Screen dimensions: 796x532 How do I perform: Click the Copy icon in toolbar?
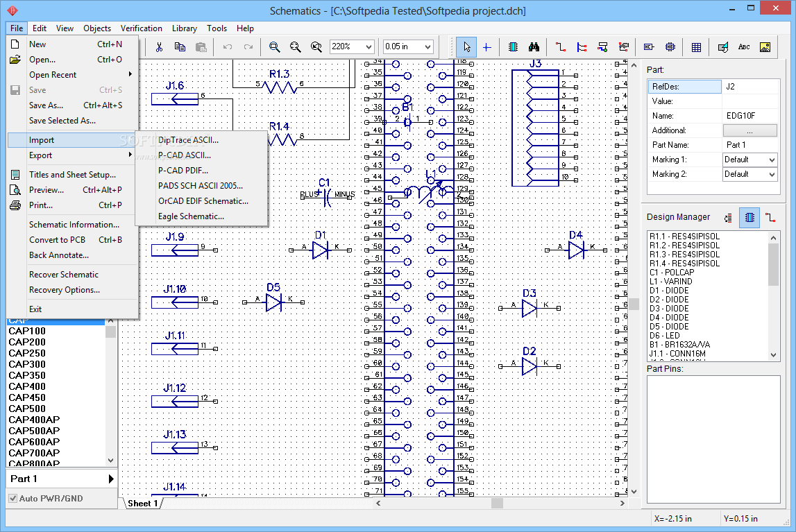[x=180, y=47]
